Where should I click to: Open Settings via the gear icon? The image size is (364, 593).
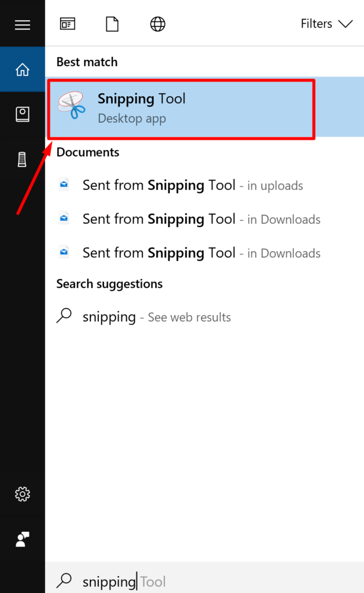pyautogui.click(x=23, y=494)
